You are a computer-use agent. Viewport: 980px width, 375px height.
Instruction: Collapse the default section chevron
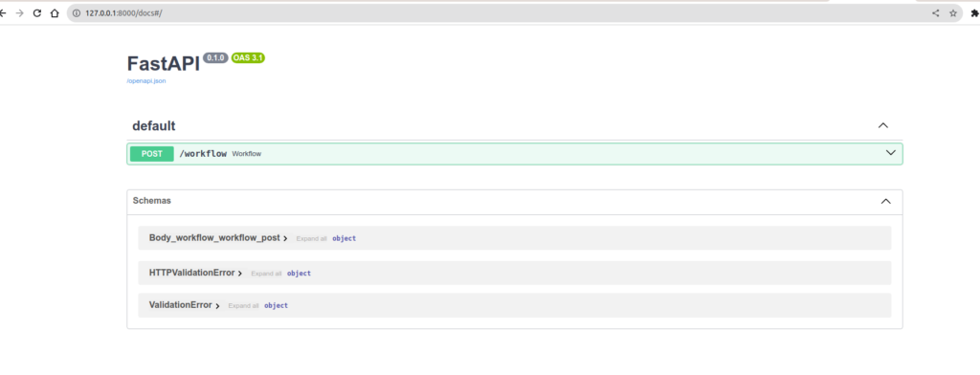(883, 125)
